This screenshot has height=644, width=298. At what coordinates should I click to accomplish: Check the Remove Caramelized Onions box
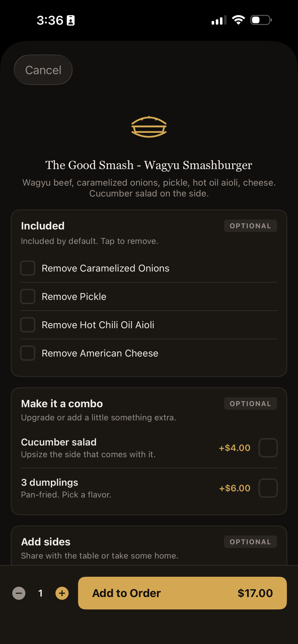28,268
